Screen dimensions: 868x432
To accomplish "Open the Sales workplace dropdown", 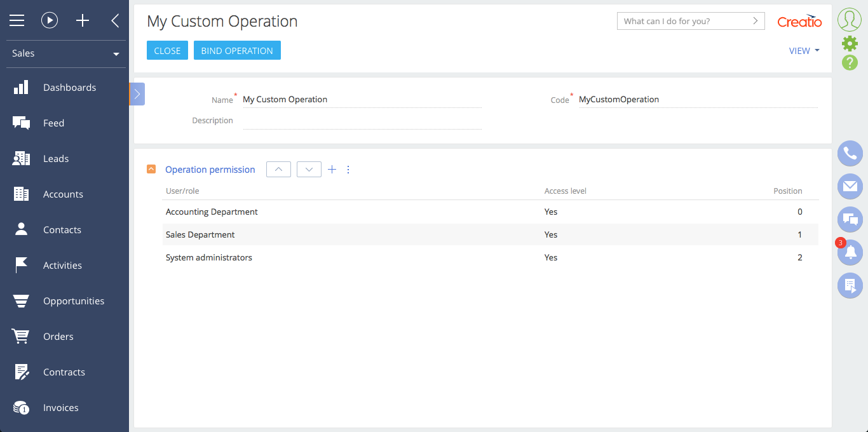I will (x=64, y=53).
